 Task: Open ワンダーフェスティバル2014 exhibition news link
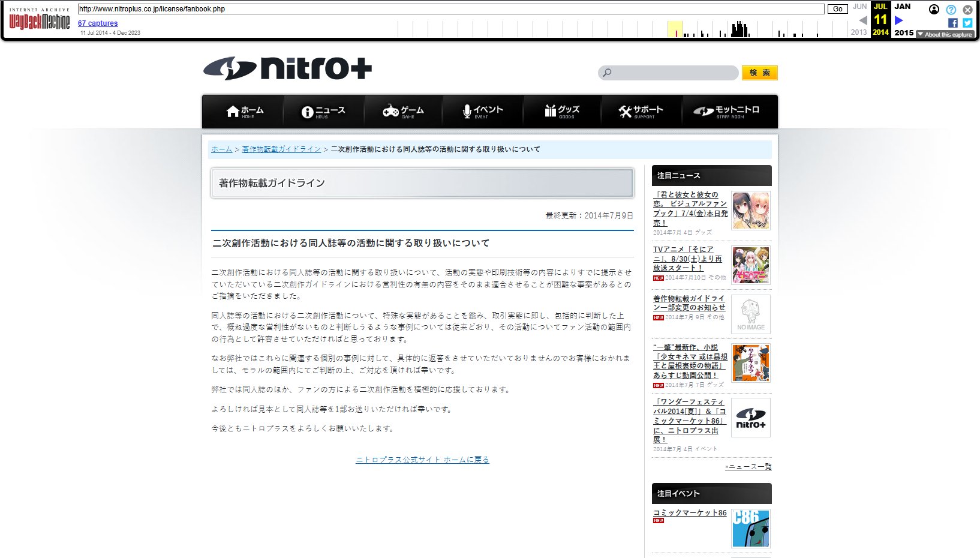pos(690,421)
